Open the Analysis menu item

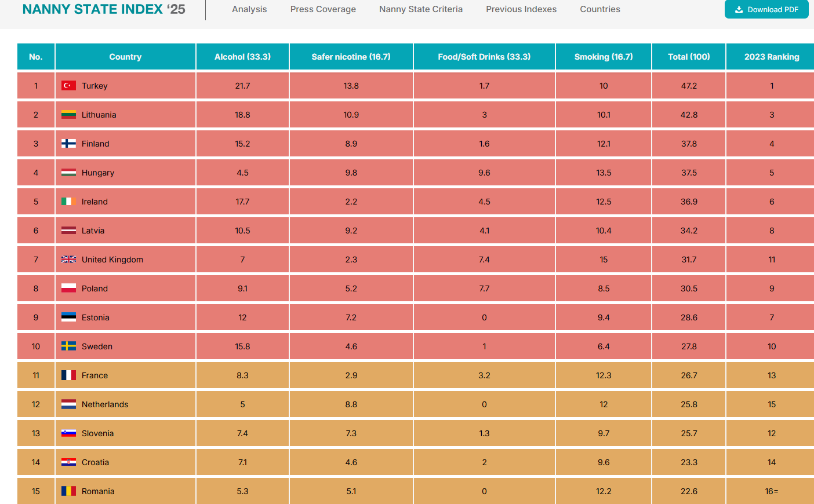click(x=249, y=9)
